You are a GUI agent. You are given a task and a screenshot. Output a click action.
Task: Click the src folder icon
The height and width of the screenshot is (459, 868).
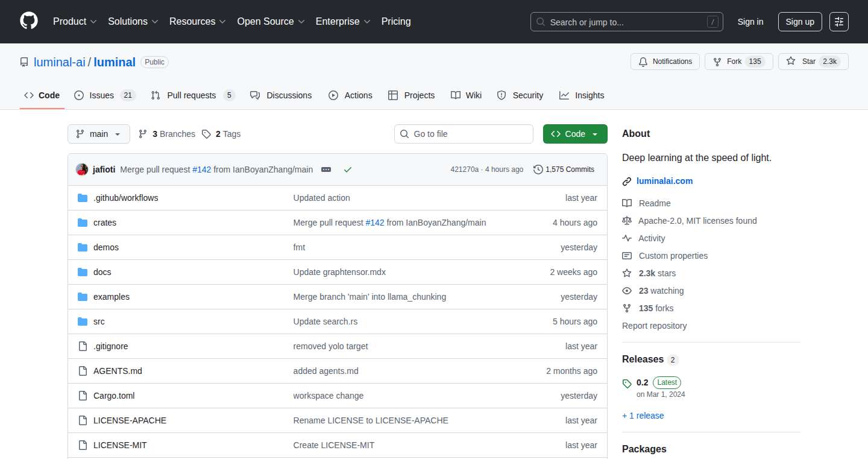tap(83, 321)
